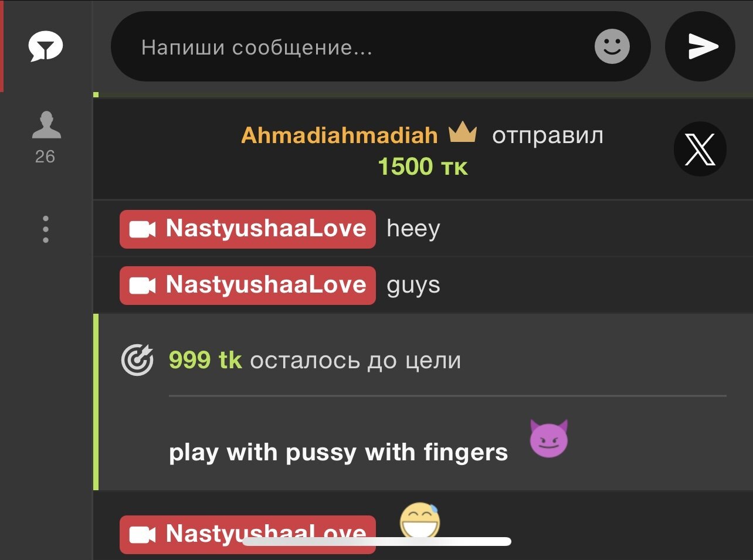Open the three-dot more options menu
This screenshot has height=560, width=753.
point(46,229)
